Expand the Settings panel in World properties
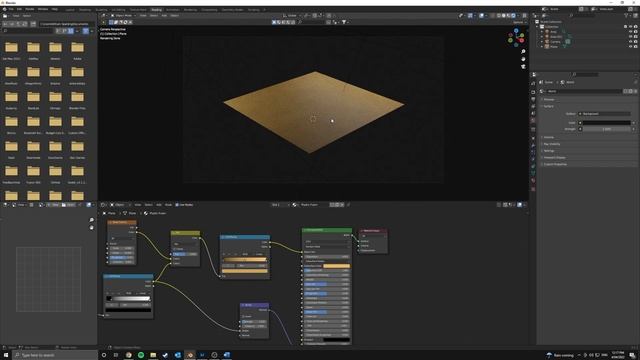 549,151
